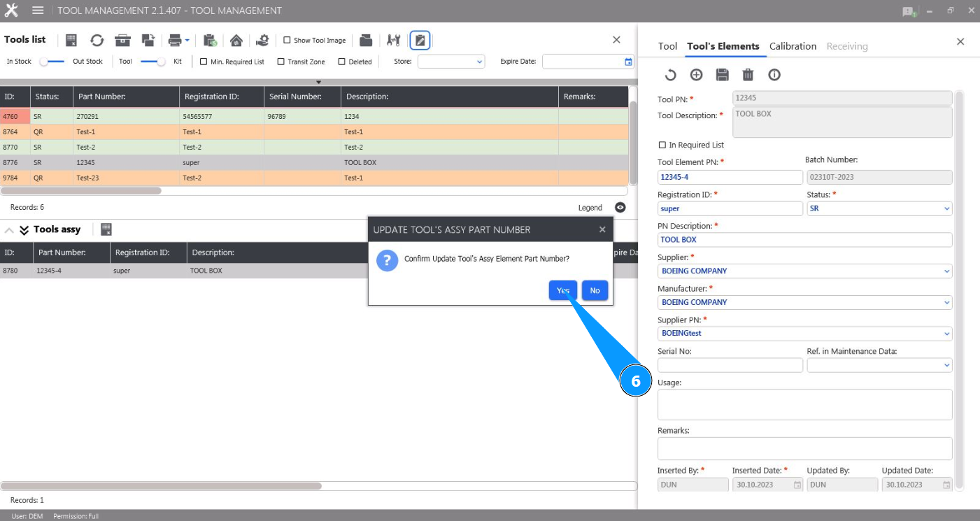Viewport: 980px width, 521px height.
Task: Click the toolbox icon in Tools list toolbar
Action: point(122,41)
